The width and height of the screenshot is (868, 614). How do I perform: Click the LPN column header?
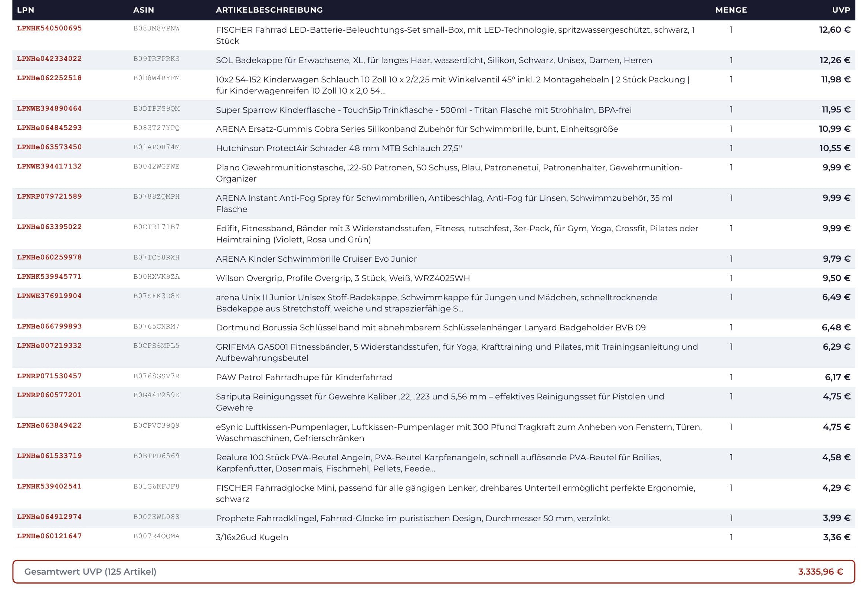click(26, 10)
